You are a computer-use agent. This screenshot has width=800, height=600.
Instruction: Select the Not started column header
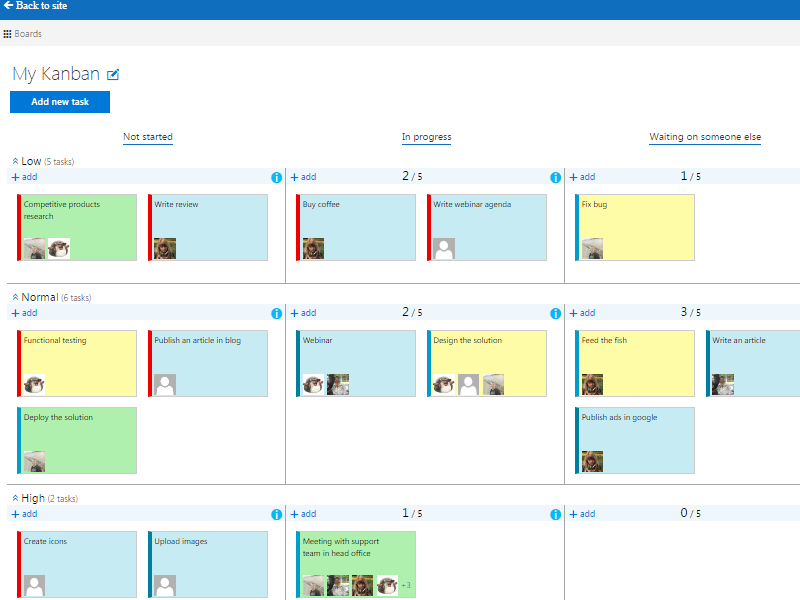point(148,137)
